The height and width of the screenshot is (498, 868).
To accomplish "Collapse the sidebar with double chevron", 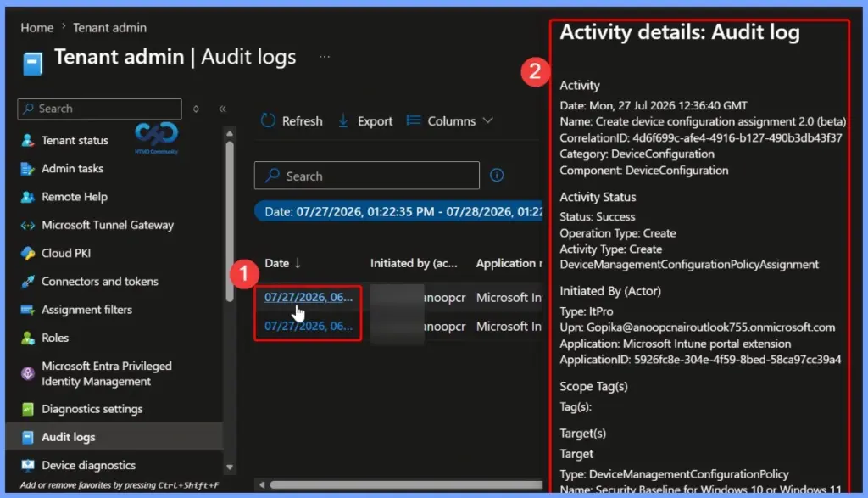I will pyautogui.click(x=223, y=109).
